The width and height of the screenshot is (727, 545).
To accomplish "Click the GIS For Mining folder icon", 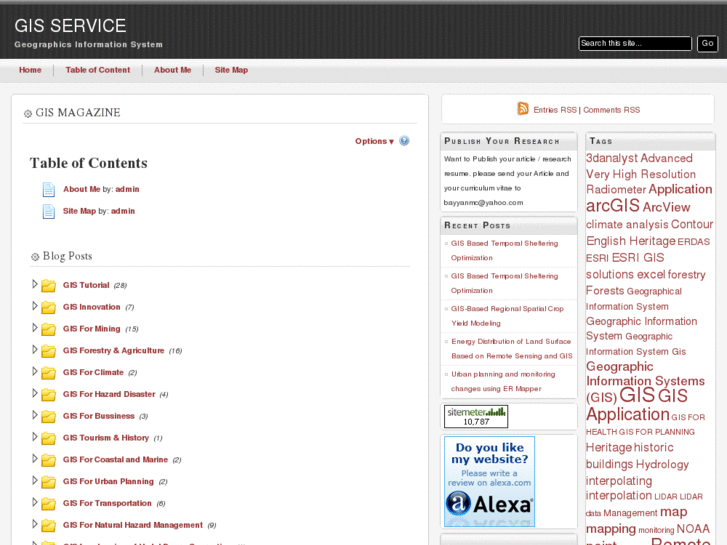I will click(48, 329).
